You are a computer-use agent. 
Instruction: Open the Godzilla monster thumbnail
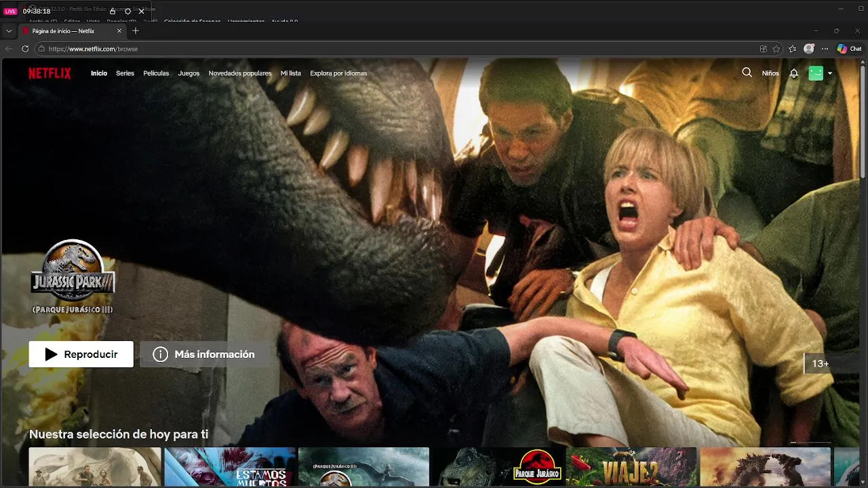click(x=765, y=467)
